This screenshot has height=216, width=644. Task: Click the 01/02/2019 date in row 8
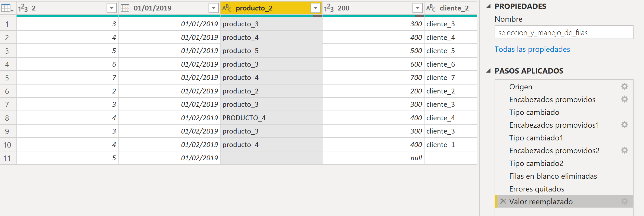click(169, 118)
